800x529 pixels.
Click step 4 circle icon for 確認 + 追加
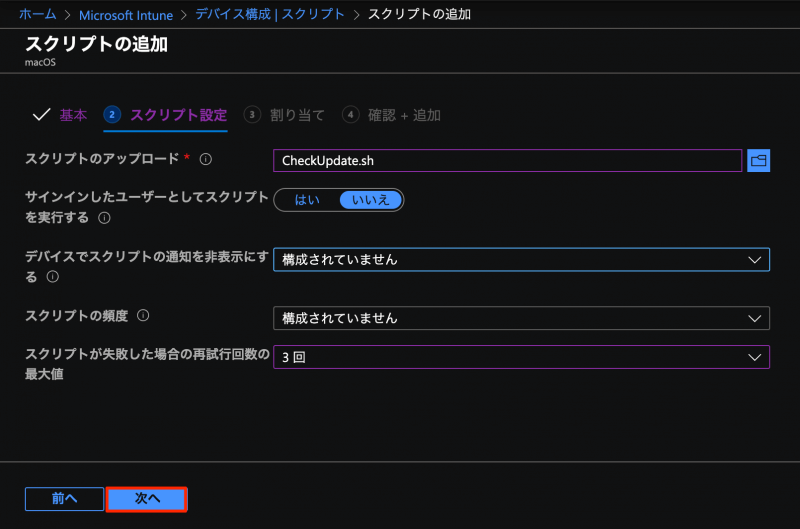(350, 115)
